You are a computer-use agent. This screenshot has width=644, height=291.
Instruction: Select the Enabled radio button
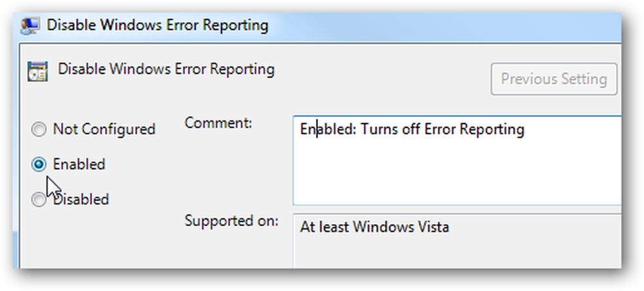(x=39, y=165)
